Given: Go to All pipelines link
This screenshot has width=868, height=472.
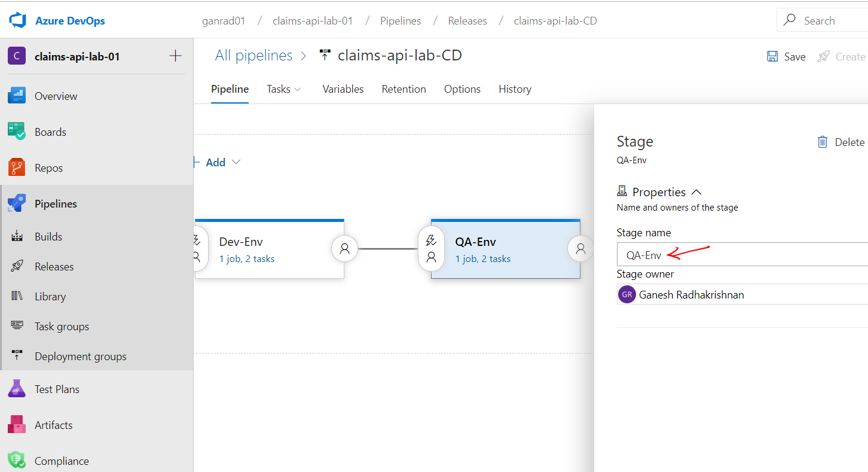Looking at the screenshot, I should click(x=253, y=56).
